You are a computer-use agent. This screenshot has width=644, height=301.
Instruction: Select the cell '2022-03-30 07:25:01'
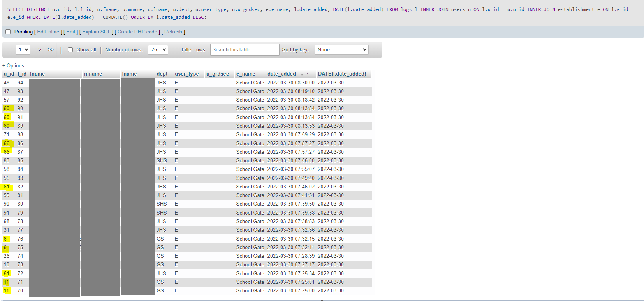point(291,282)
